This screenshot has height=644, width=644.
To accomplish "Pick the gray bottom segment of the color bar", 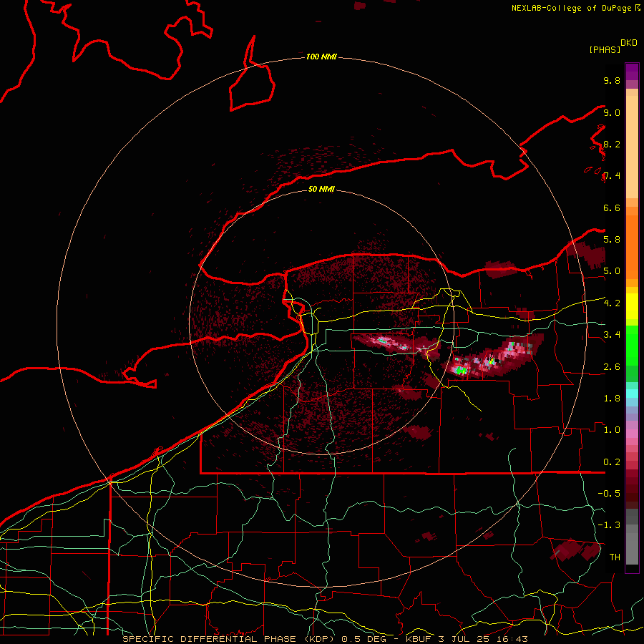I will [632, 548].
